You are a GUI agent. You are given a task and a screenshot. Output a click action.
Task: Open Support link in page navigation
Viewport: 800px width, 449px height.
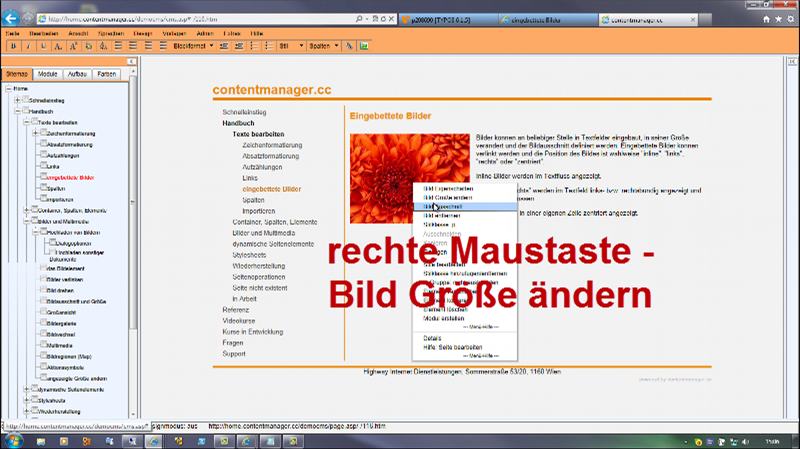pos(234,354)
